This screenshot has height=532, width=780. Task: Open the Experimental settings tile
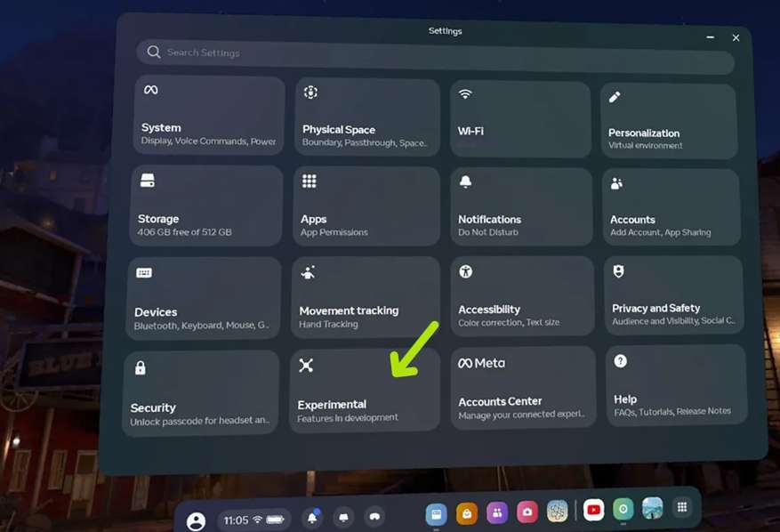365,391
